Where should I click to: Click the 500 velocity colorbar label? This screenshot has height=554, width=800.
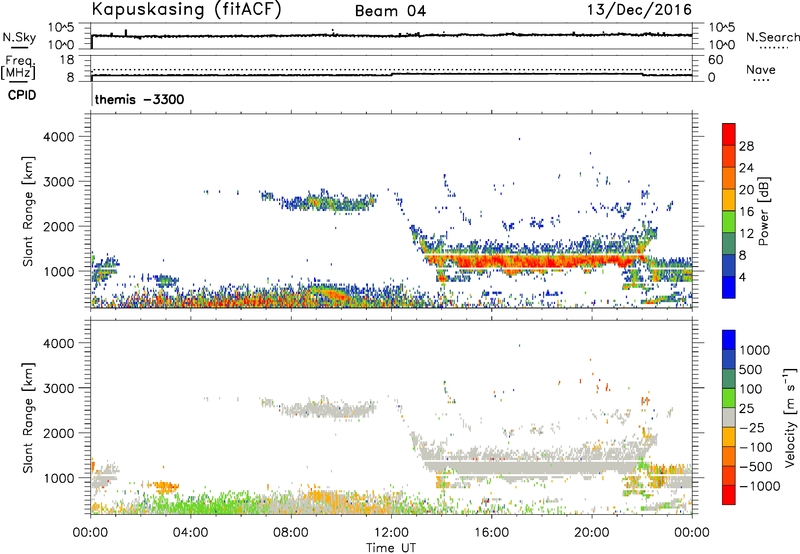pyautogui.click(x=751, y=370)
